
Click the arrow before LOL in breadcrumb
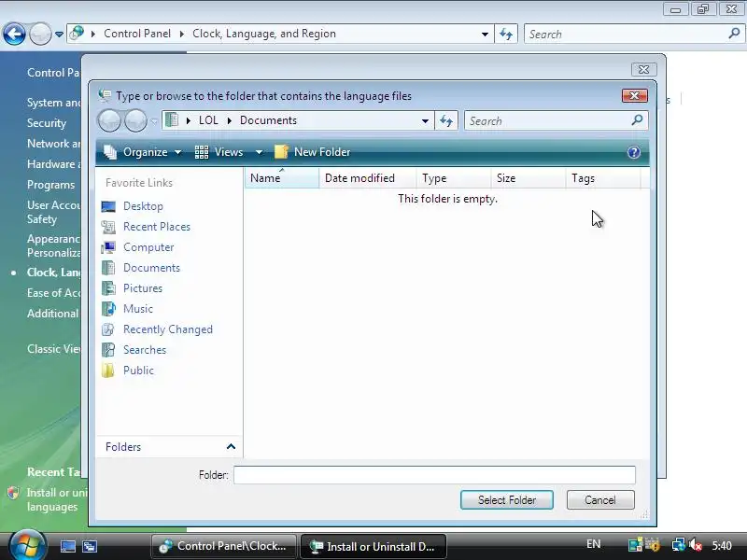[189, 120]
